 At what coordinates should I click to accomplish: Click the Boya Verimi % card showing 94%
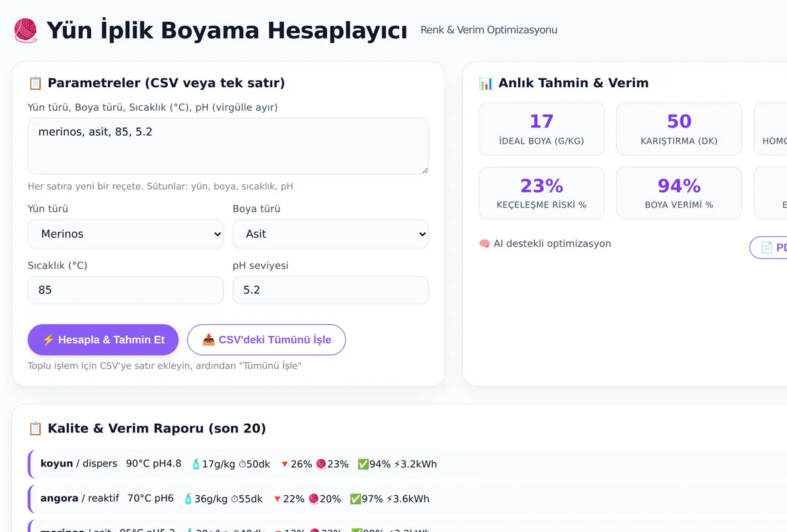coord(679,193)
